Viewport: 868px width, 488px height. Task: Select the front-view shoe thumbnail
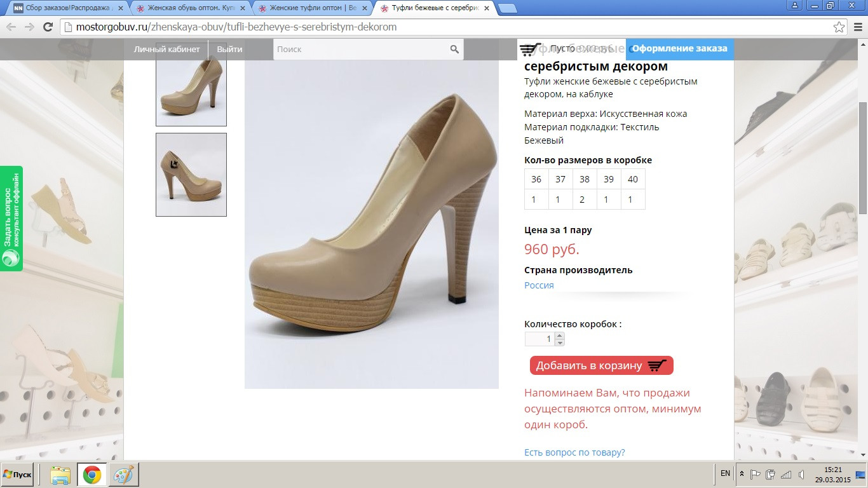191,84
